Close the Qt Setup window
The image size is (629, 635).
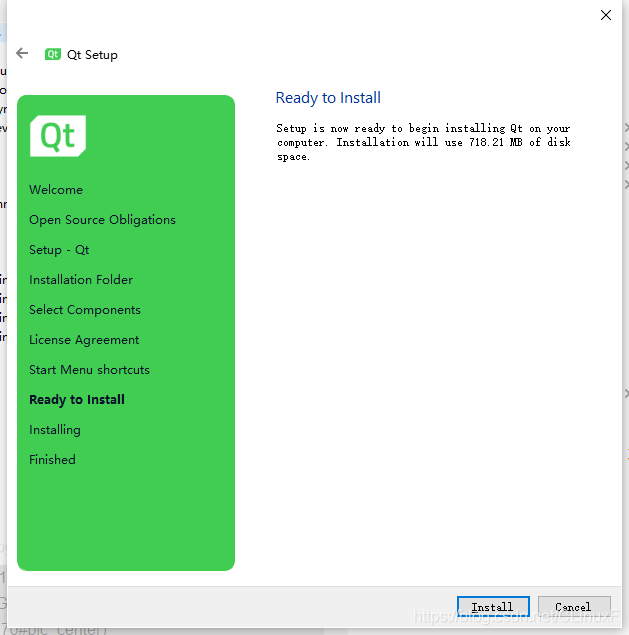click(x=606, y=15)
